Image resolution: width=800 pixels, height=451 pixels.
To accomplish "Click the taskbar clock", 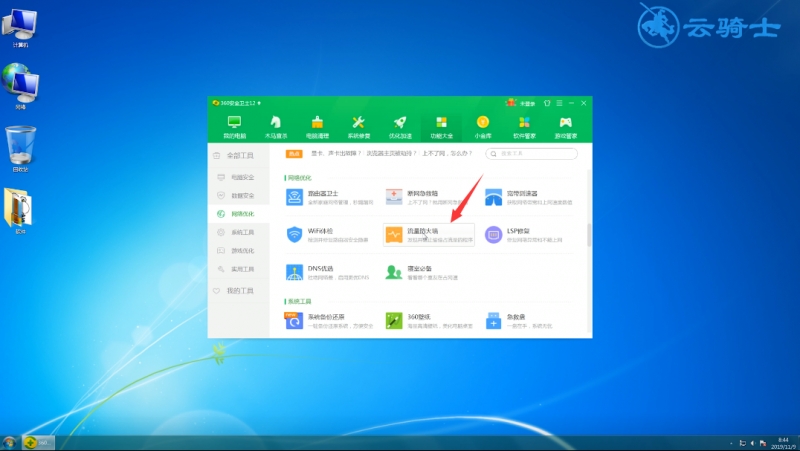I will [783, 443].
